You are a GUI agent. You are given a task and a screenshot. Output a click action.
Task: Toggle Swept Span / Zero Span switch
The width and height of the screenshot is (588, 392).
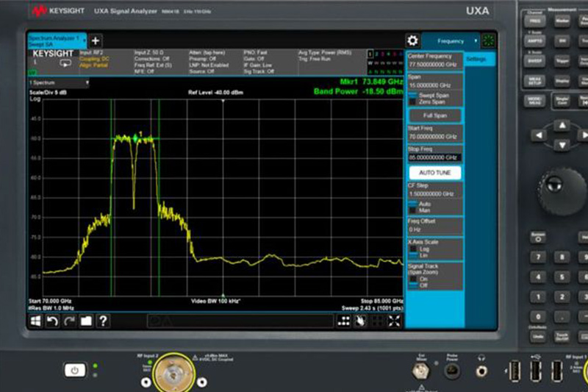pyautogui.click(x=413, y=99)
